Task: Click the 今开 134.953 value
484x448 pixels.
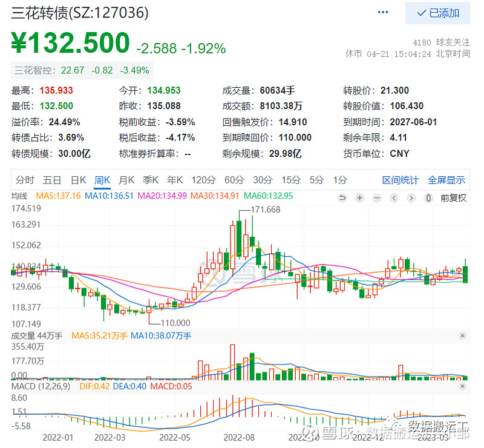Action: (x=163, y=91)
